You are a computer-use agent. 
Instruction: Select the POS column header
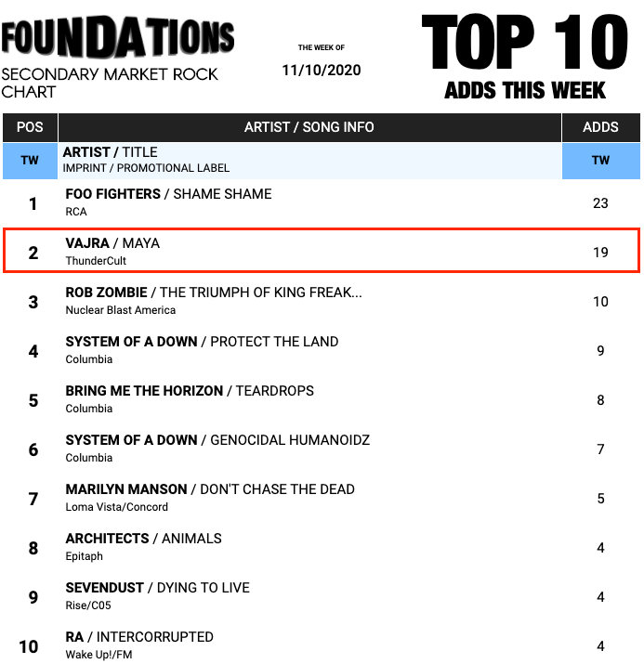click(30, 127)
